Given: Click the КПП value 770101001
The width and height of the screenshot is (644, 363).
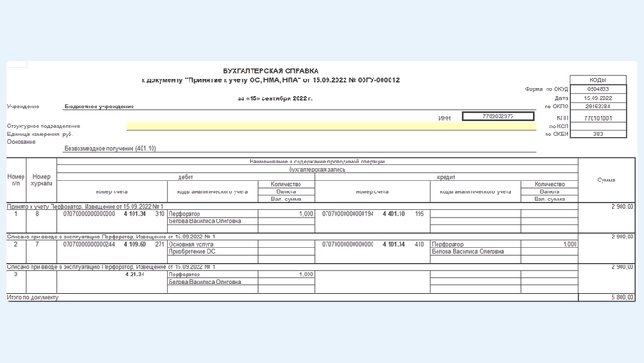Looking at the screenshot, I should [x=598, y=118].
